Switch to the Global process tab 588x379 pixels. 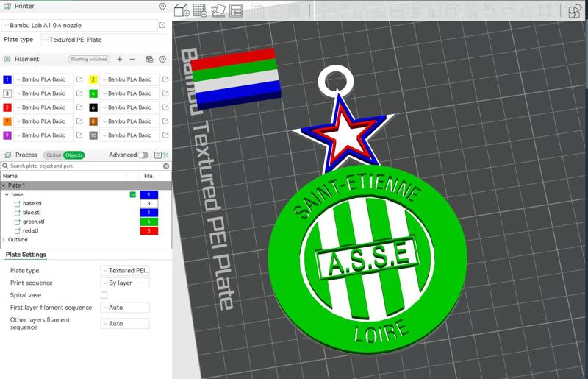54,155
